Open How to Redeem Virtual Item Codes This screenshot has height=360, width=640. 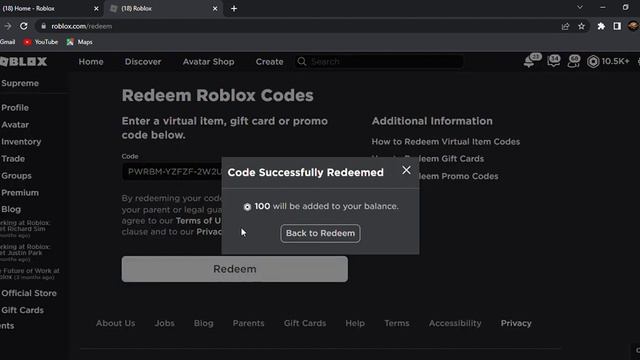(446, 142)
